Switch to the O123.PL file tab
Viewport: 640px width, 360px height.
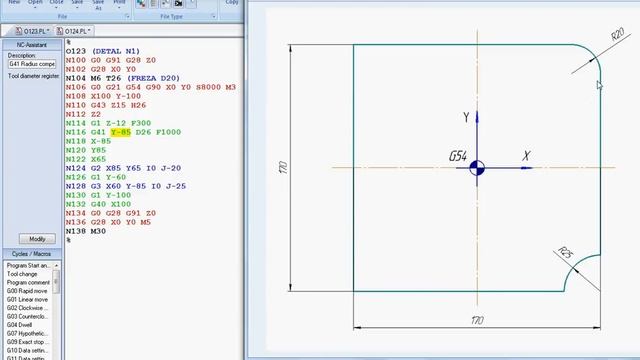[x=32, y=31]
